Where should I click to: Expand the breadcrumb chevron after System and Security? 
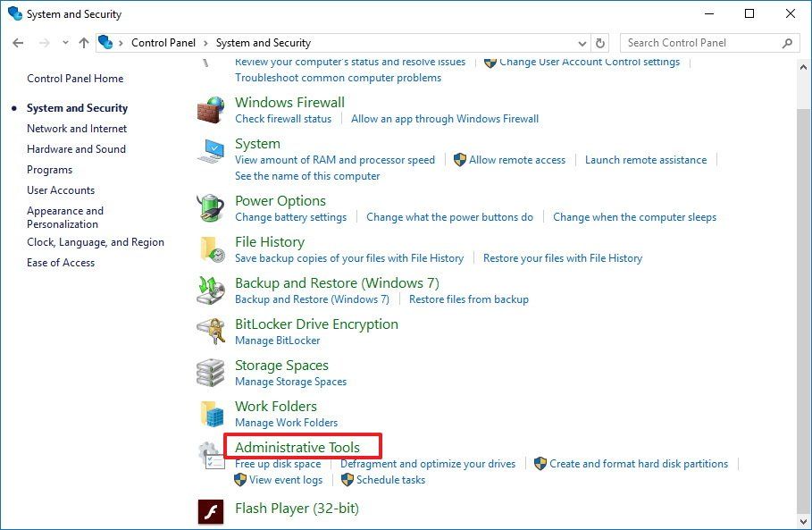tap(319, 42)
